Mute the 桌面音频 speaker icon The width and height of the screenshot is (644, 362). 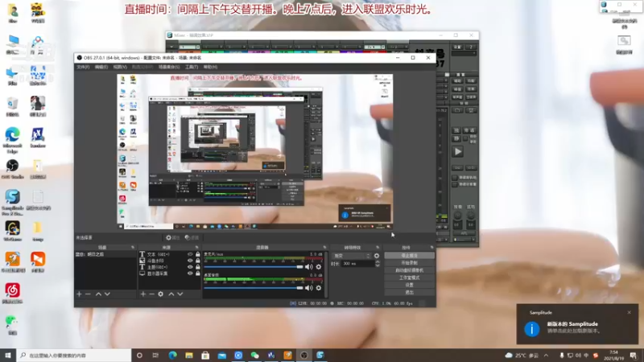pyautogui.click(x=309, y=288)
